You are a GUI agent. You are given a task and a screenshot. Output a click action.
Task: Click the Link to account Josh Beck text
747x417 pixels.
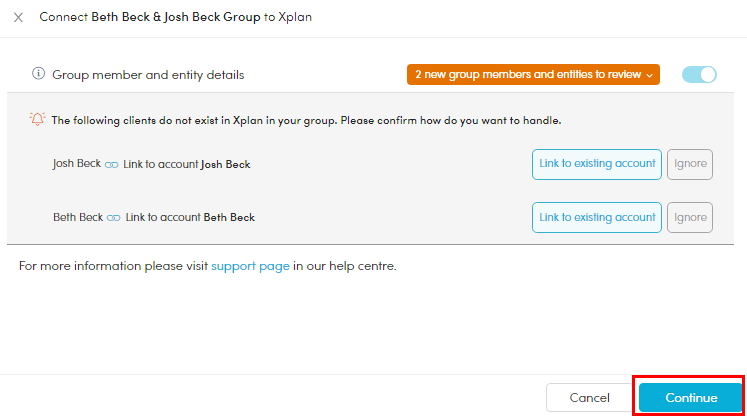pos(187,164)
